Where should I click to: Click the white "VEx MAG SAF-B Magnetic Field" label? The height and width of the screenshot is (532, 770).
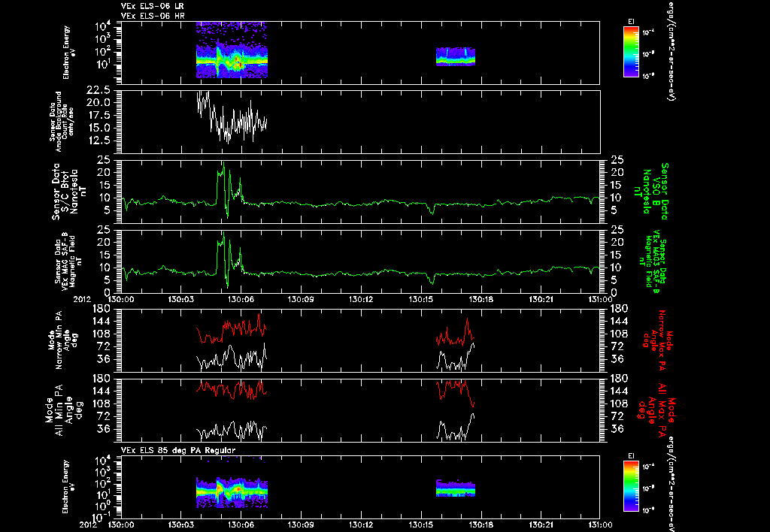[68, 261]
